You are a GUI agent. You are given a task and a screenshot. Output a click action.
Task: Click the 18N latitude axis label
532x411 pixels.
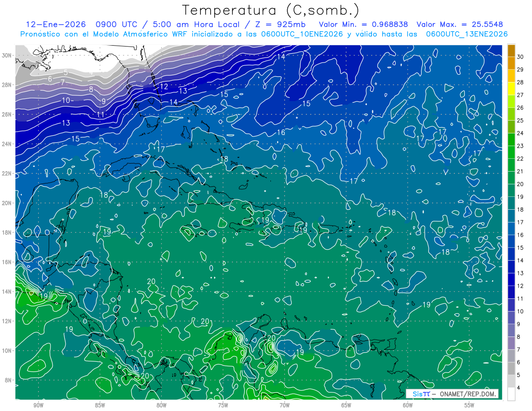[8, 232]
